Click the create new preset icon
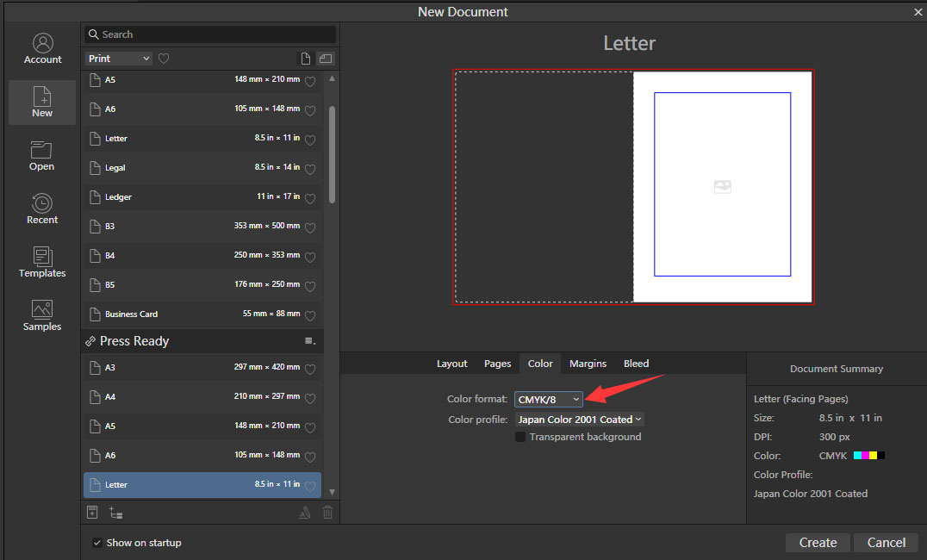 click(x=93, y=513)
